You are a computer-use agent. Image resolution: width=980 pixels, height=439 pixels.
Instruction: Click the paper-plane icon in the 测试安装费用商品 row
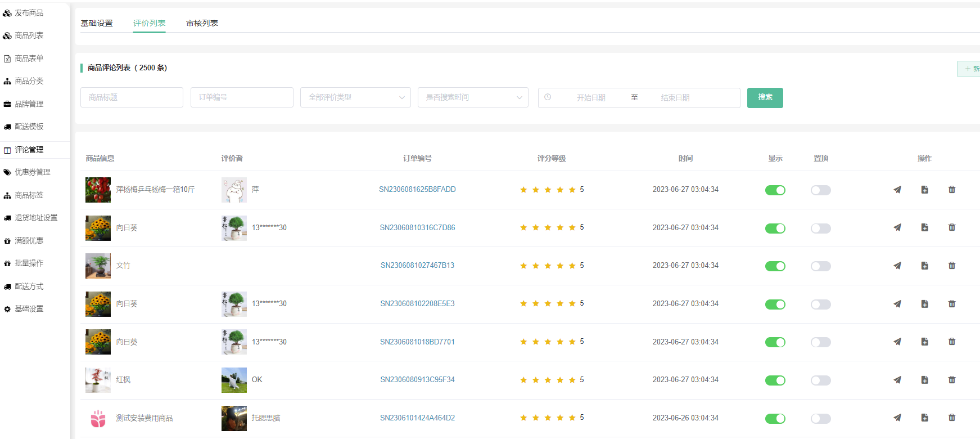[x=897, y=418]
